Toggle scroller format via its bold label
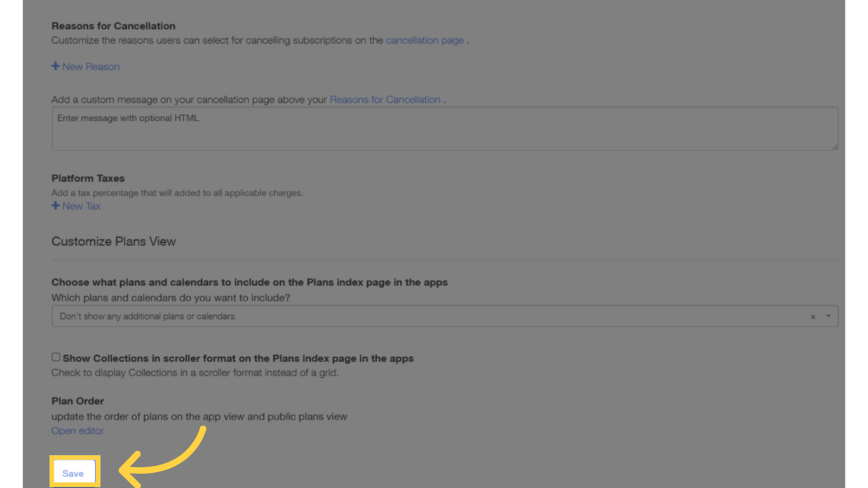 pos(238,358)
